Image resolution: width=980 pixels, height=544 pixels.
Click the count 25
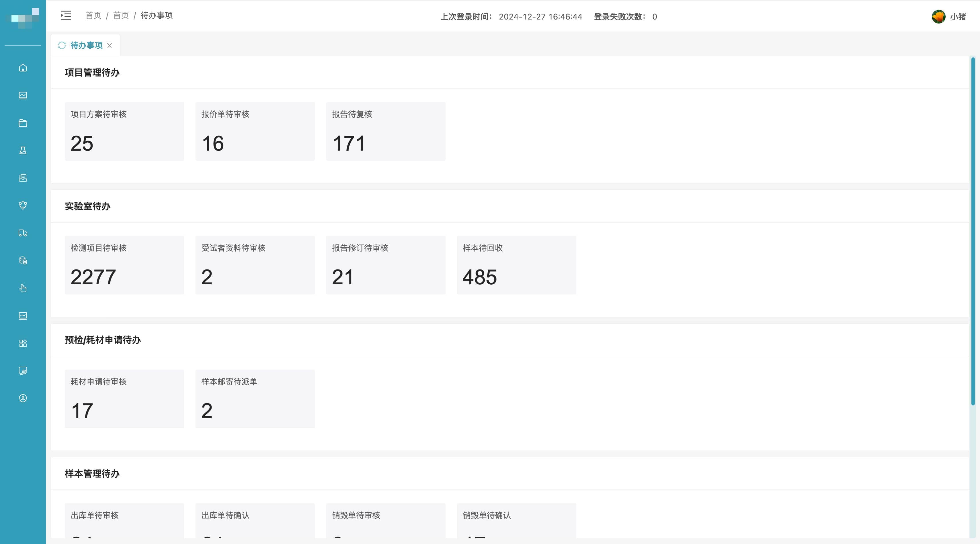[x=82, y=143]
